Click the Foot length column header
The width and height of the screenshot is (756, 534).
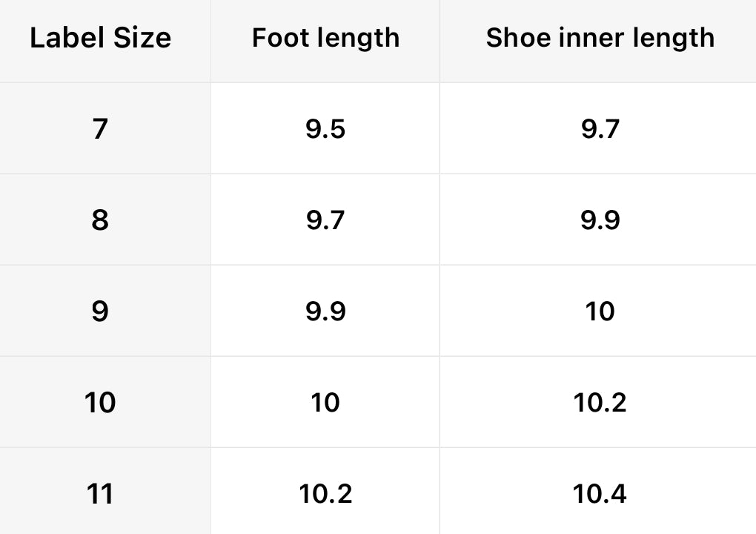(325, 38)
